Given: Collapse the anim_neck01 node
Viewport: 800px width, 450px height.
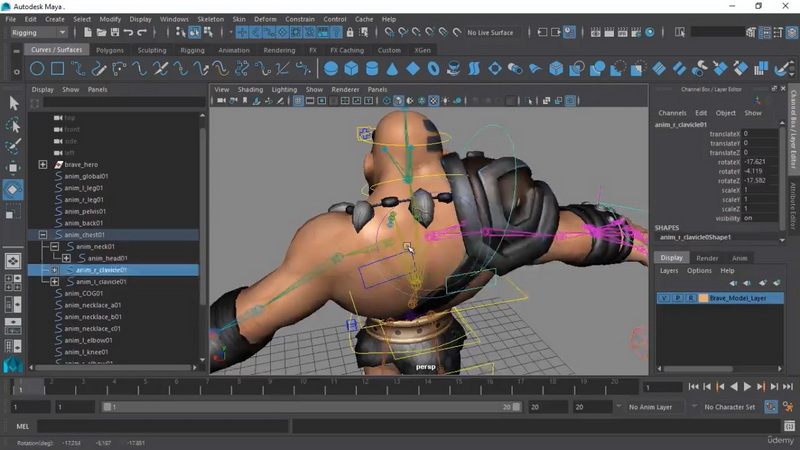Looking at the screenshot, I should click(x=55, y=246).
